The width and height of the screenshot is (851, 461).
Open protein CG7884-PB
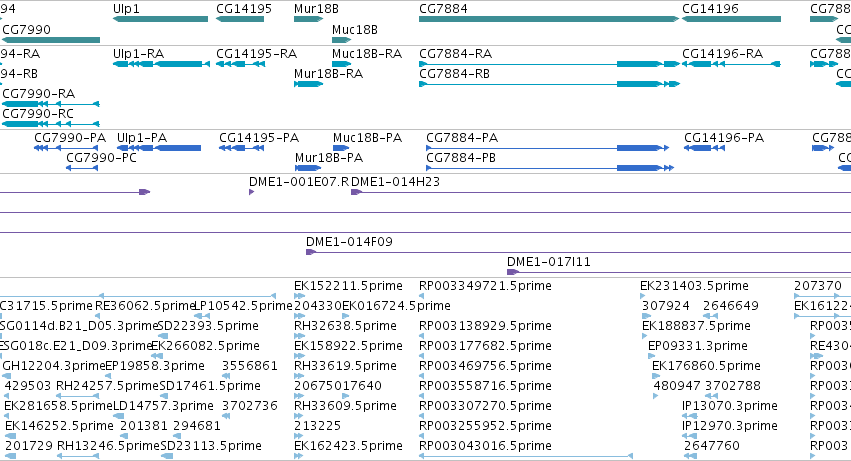click(461, 158)
